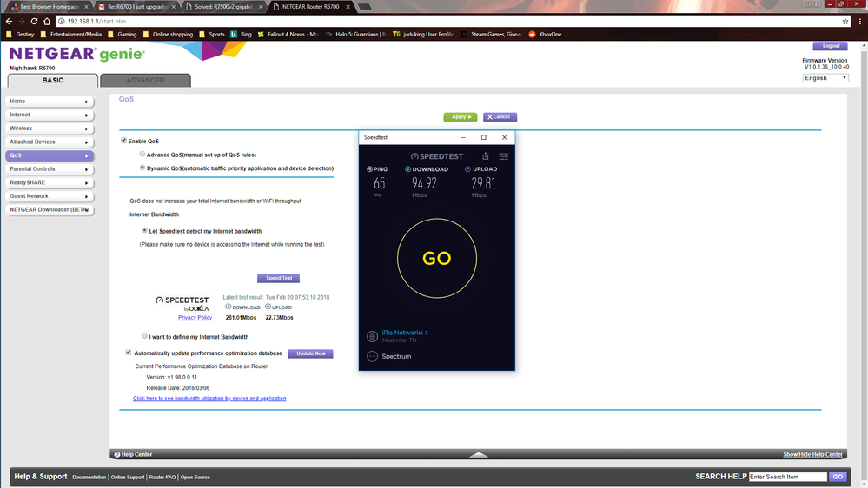Open the Documentation support link

click(89, 477)
